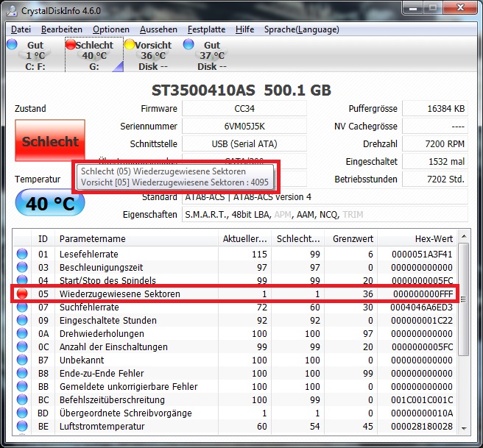
Task: Click the red orb of Wiederzugewiesene Sektoren
Action: tap(22, 294)
